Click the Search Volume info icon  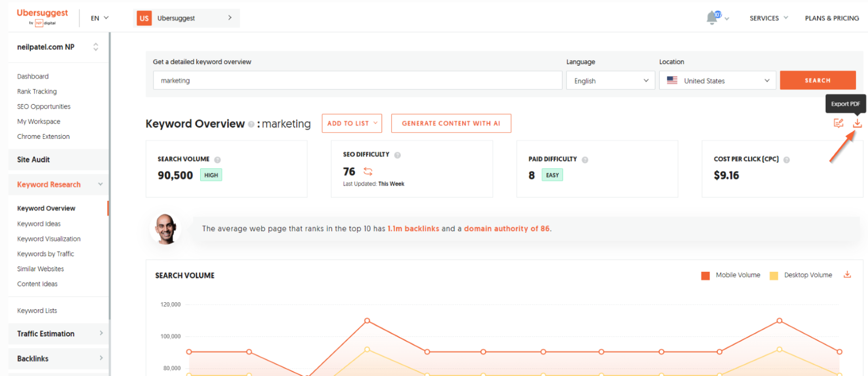[218, 160]
